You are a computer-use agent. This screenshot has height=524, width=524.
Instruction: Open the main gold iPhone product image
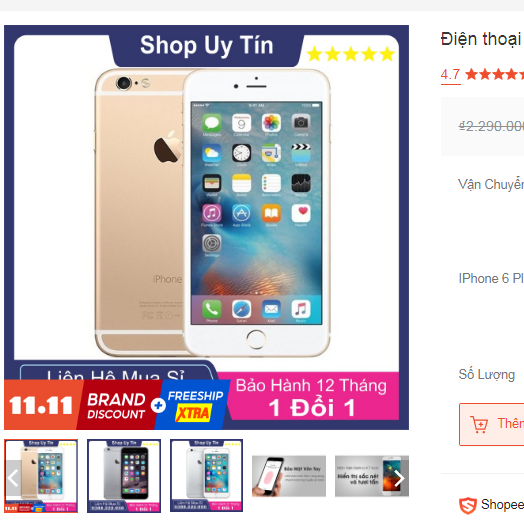(x=207, y=227)
